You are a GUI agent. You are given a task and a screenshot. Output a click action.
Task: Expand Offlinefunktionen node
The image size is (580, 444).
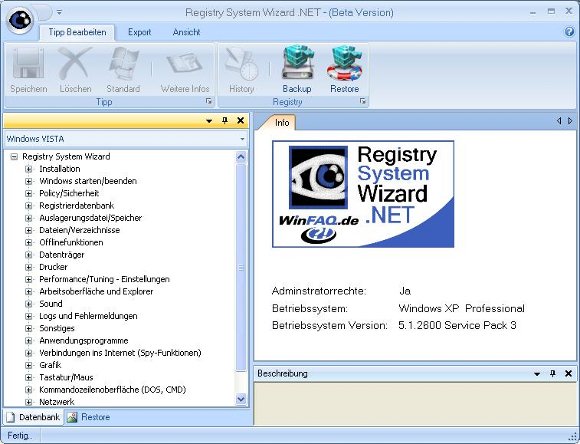click(28, 243)
